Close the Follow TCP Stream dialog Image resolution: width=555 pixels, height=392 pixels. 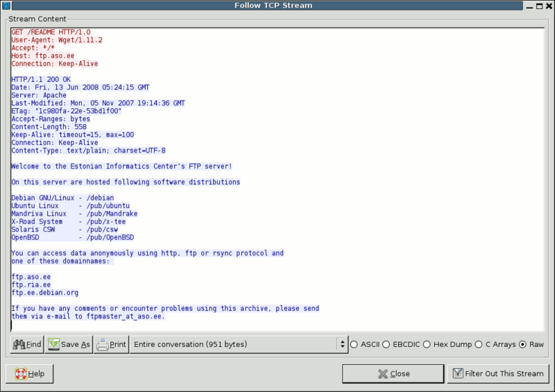pyautogui.click(x=393, y=373)
